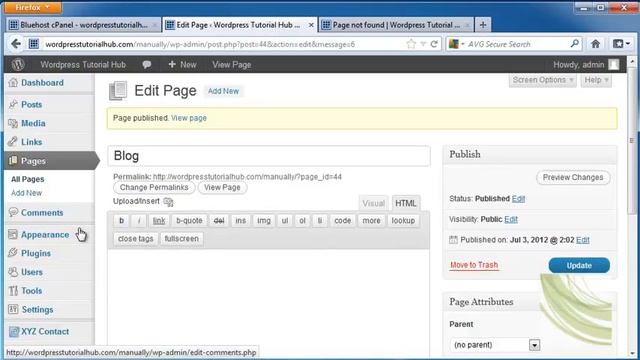Open the address bar history dropdown arrow
Viewport: 640px width, 360px height.
423,44
